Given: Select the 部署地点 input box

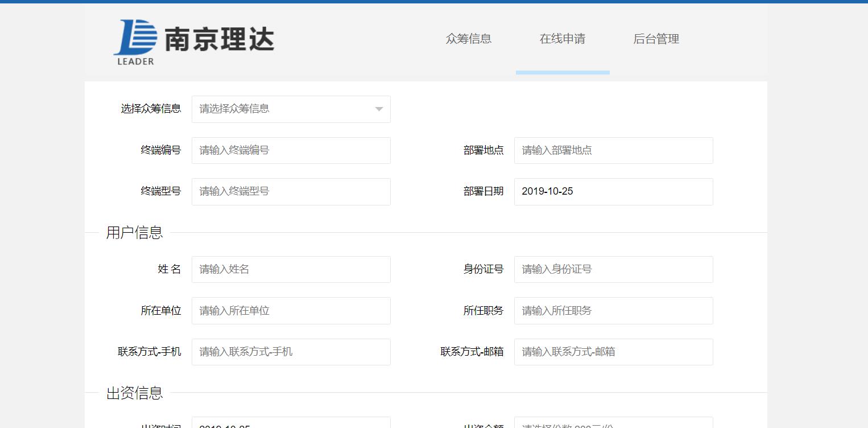Looking at the screenshot, I should 613,150.
